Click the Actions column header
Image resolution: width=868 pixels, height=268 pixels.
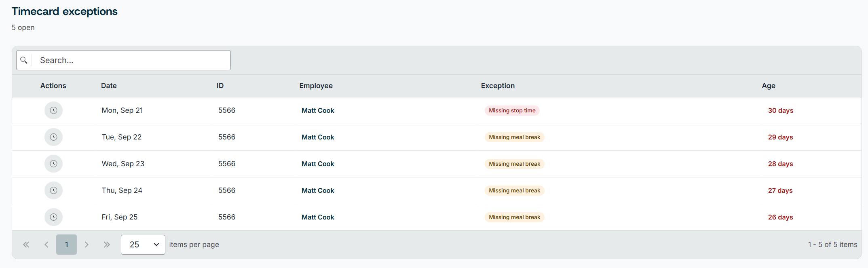coord(53,86)
